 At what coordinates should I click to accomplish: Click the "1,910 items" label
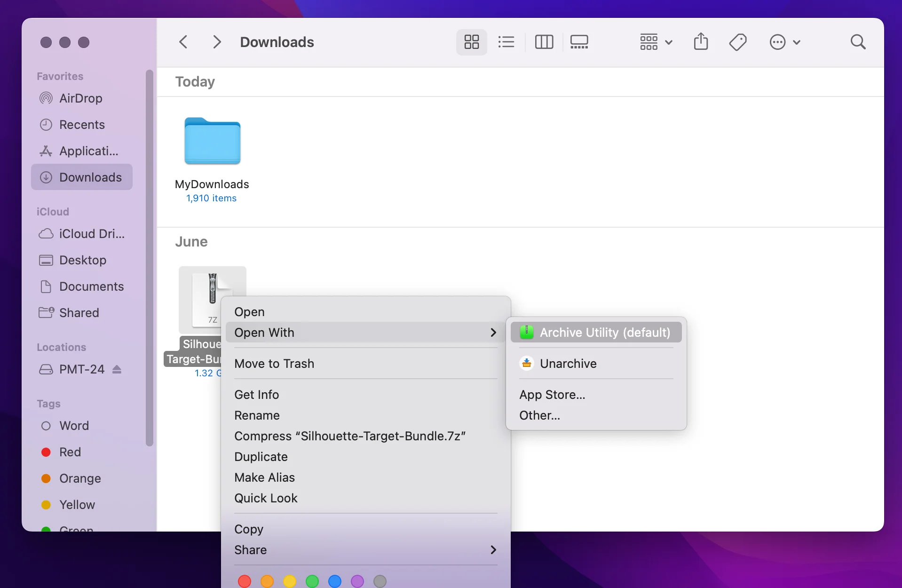pos(212,198)
